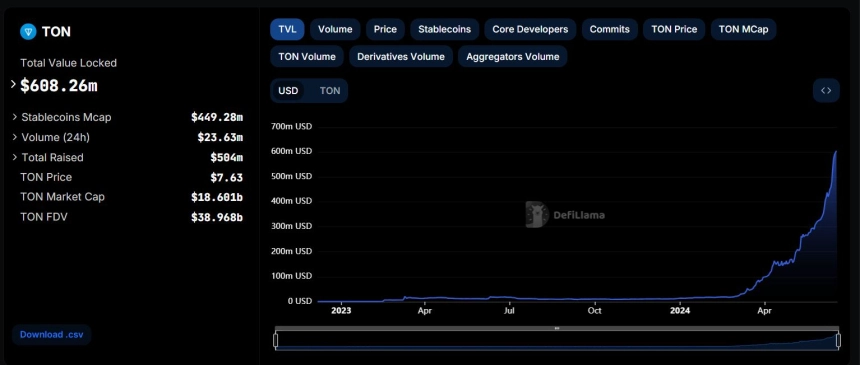Image resolution: width=860 pixels, height=365 pixels.
Task: Expand the Volume (24h) row
Action: [x=15, y=137]
